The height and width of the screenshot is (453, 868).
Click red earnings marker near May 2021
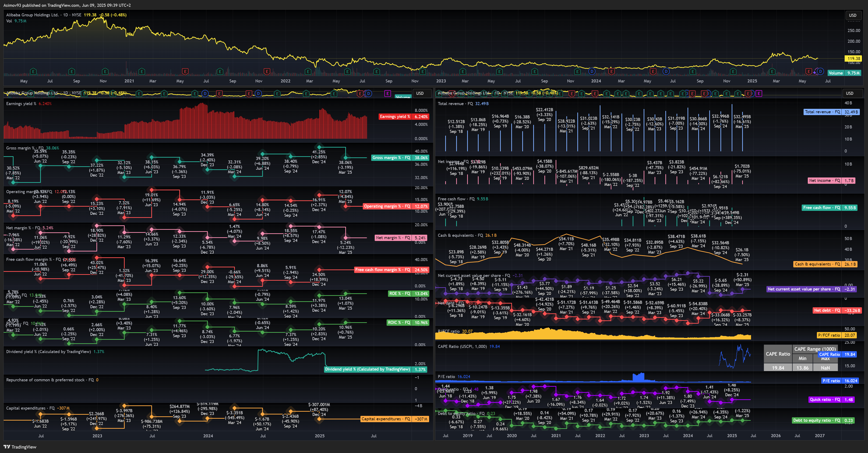coord(185,71)
